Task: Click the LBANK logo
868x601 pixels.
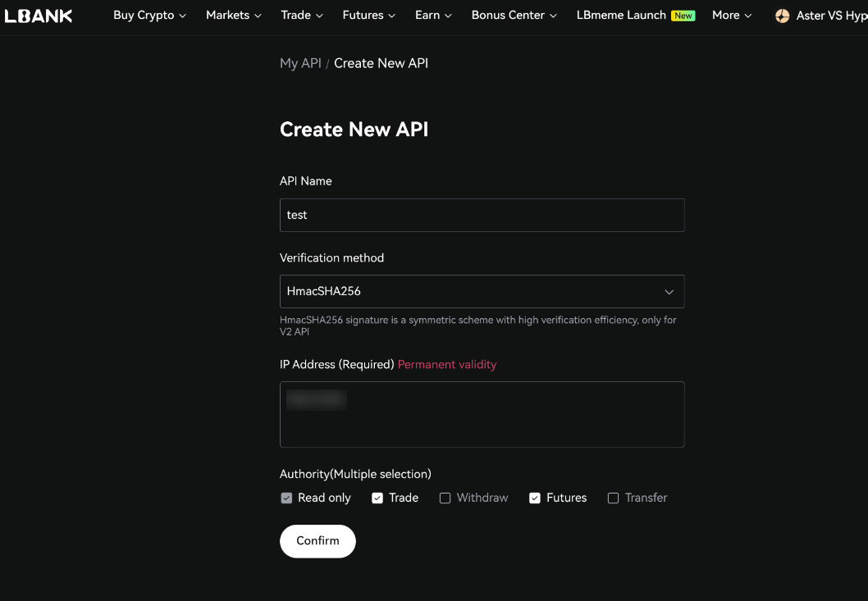Action: coord(39,16)
